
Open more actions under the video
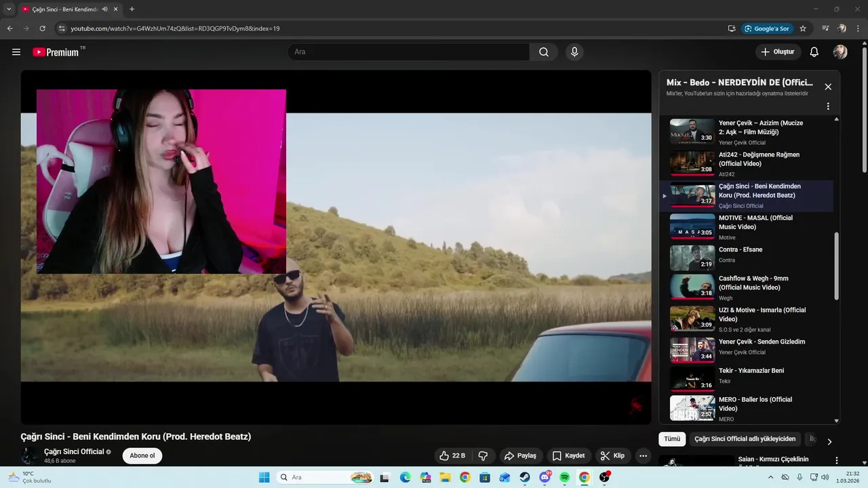pos(644,455)
